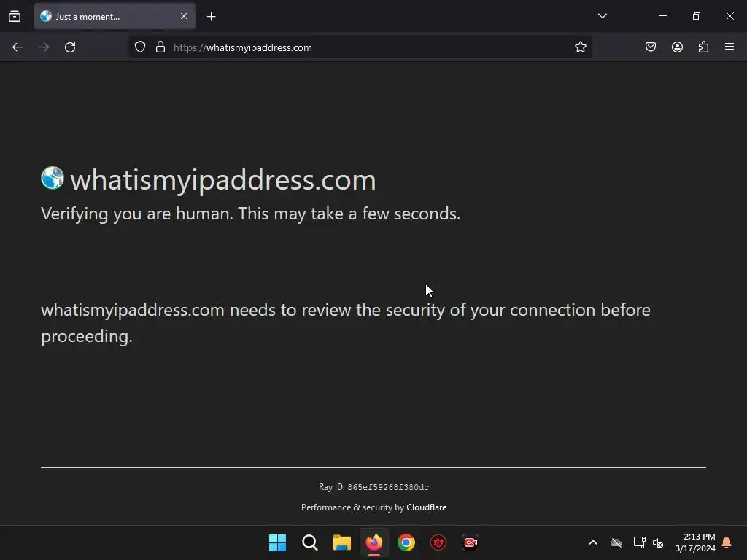
Task: Follow the Cloudflare link
Action: click(426, 507)
